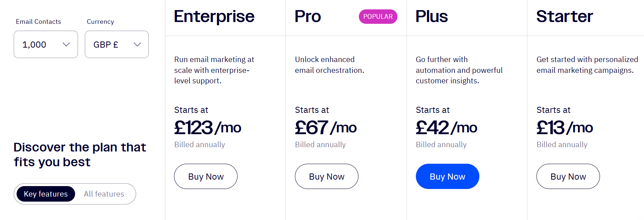Image resolution: width=644 pixels, height=220 pixels.
Task: Click Billed annually under the Plus plan
Action: click(441, 144)
